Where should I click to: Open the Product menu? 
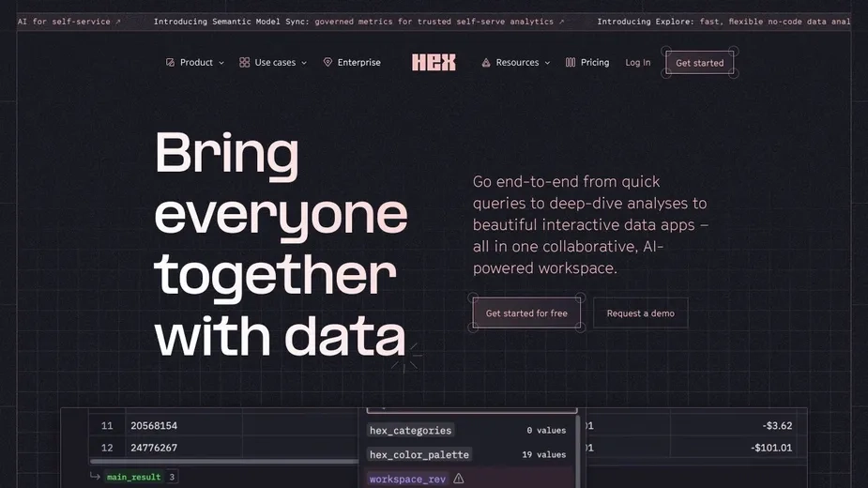[195, 63]
